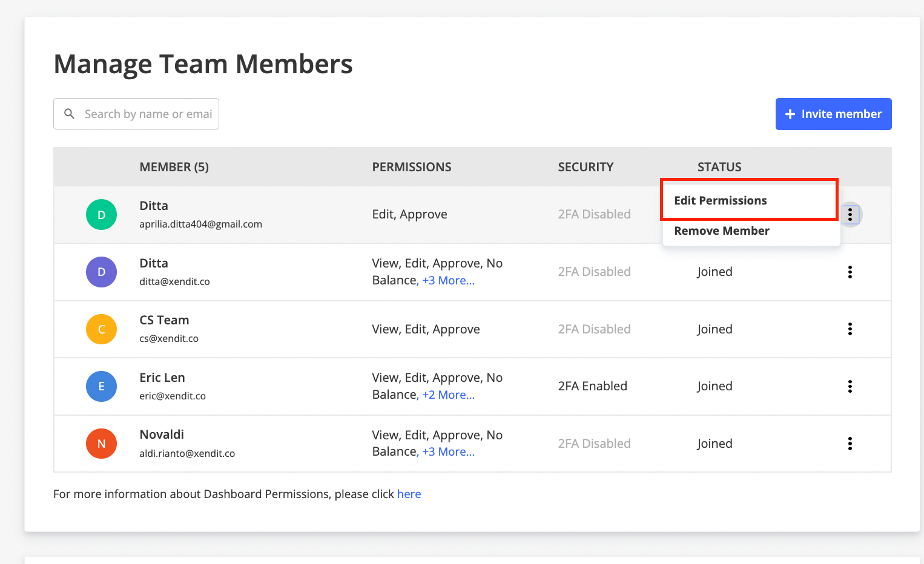Choose Edit Permissions from the menu

click(x=721, y=200)
